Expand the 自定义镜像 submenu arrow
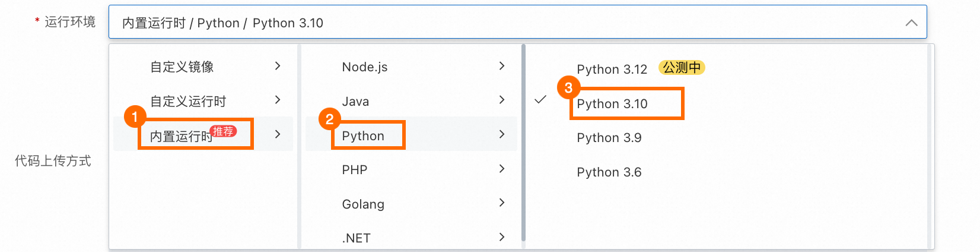The image size is (980, 252). pyautogui.click(x=278, y=66)
